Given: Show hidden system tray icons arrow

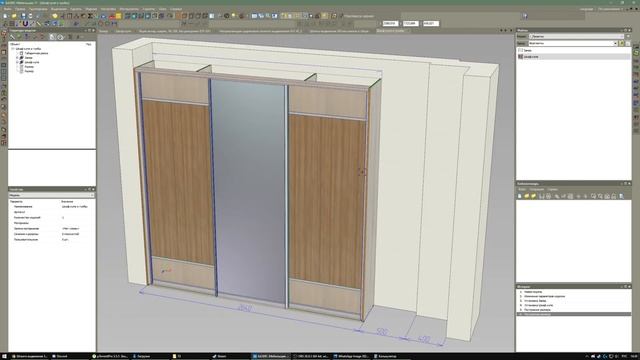Looking at the screenshot, I should (587, 356).
